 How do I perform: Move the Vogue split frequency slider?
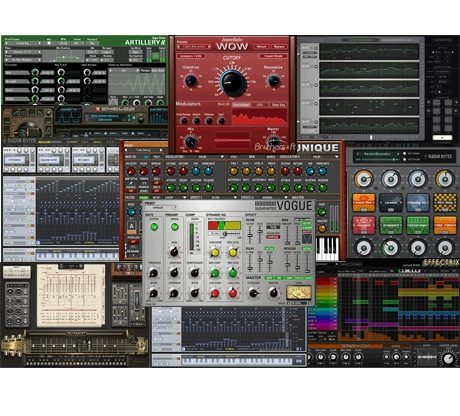click(224, 234)
